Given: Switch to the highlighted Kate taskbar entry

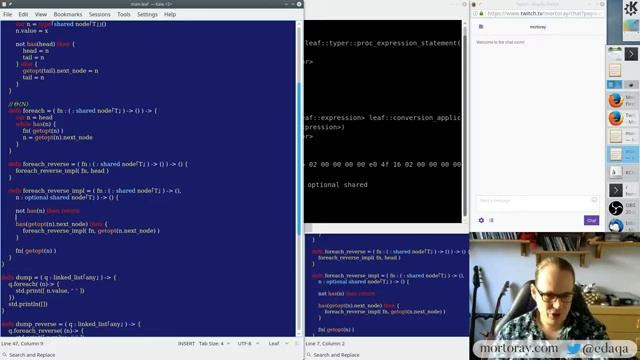Looking at the screenshot, I should [623, 154].
